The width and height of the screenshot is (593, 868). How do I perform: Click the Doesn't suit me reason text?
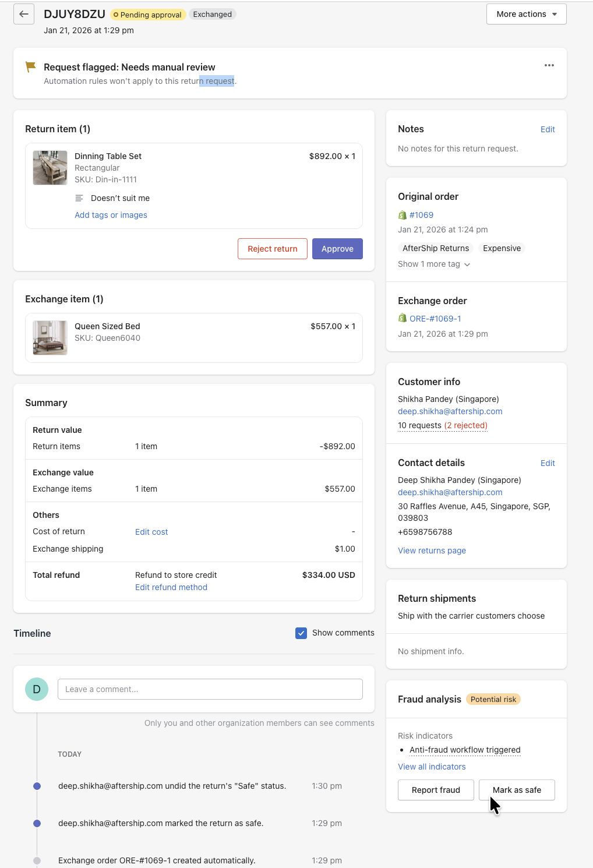pyautogui.click(x=120, y=198)
